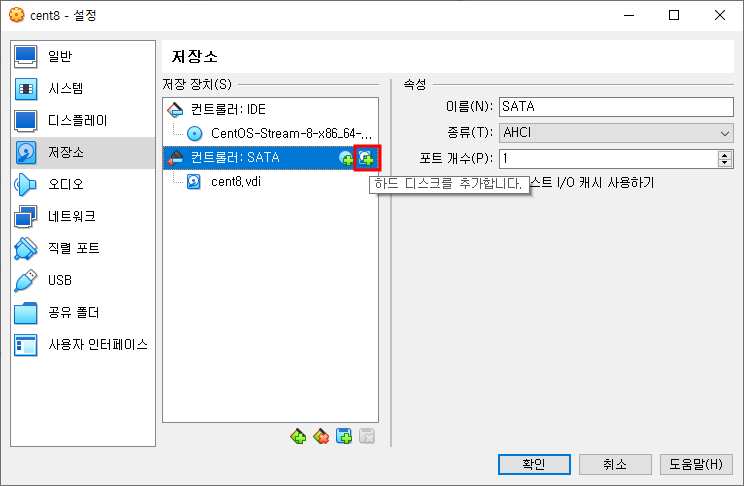Click the 포트 개수(P) port count field

(x=608, y=159)
